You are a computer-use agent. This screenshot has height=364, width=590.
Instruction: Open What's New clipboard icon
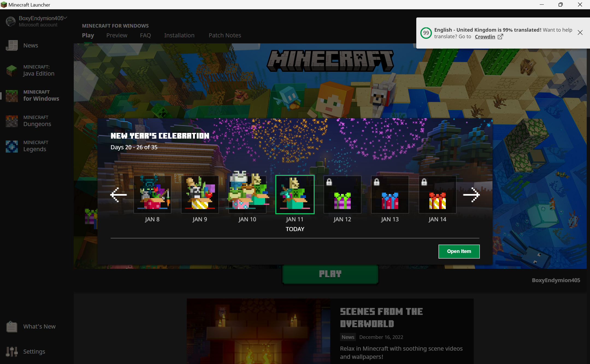[x=12, y=327]
